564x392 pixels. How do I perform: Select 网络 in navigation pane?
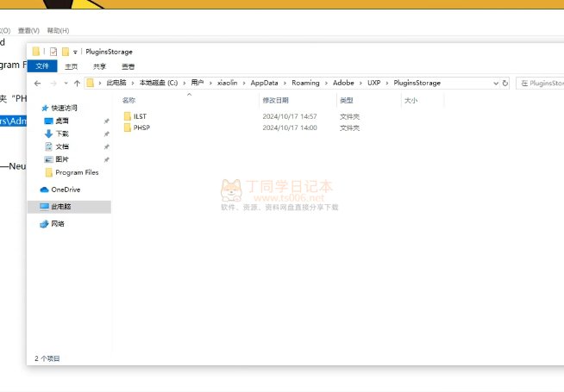[x=58, y=223]
